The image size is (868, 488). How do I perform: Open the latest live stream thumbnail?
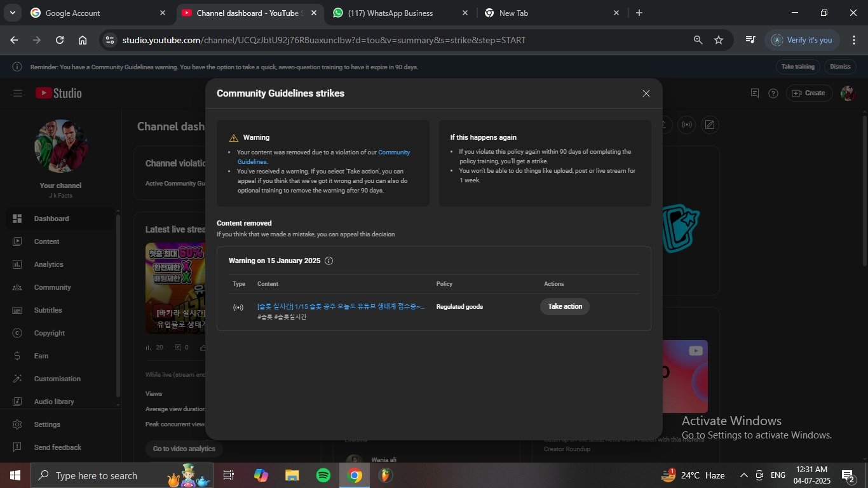[x=175, y=288]
